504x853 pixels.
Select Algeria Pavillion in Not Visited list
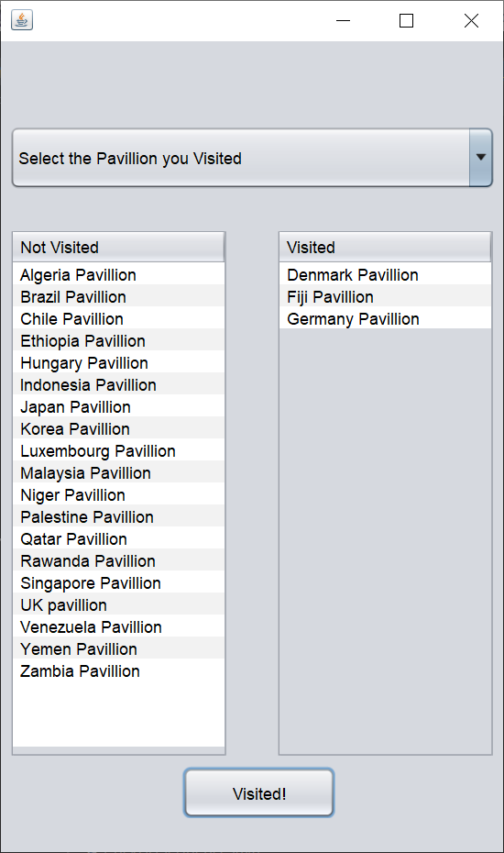point(118,274)
